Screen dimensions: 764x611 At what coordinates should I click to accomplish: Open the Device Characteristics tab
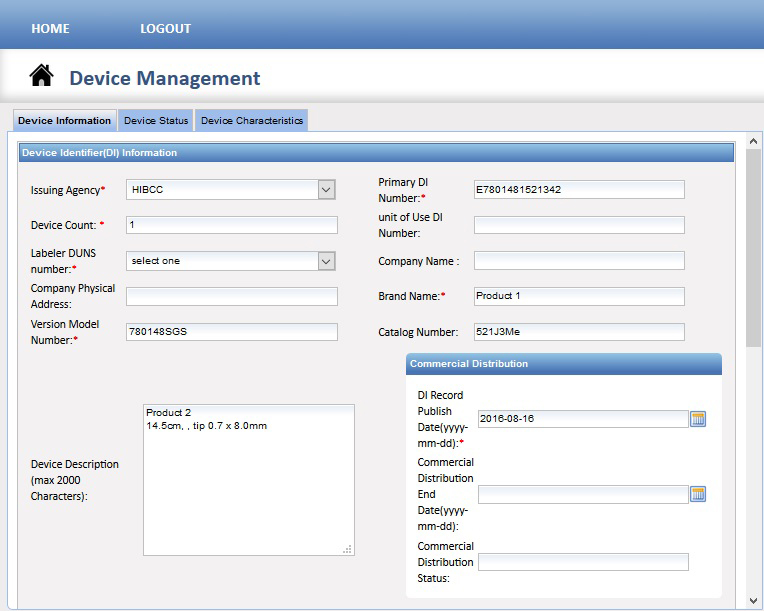(x=251, y=120)
